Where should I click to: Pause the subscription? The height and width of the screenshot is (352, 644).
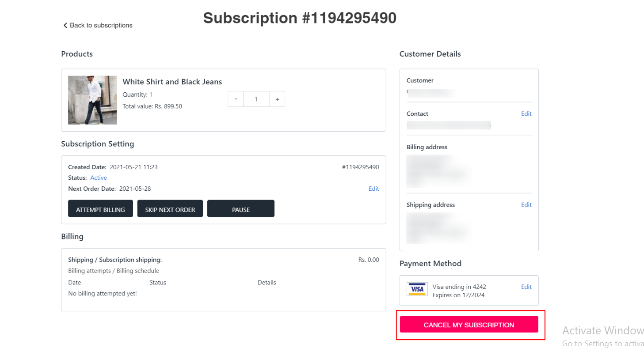pos(241,208)
